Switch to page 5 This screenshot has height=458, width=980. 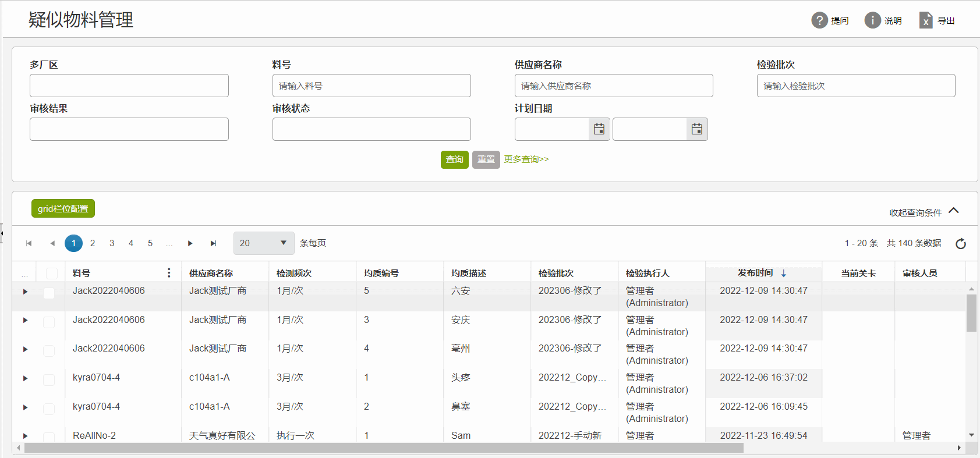click(x=150, y=243)
